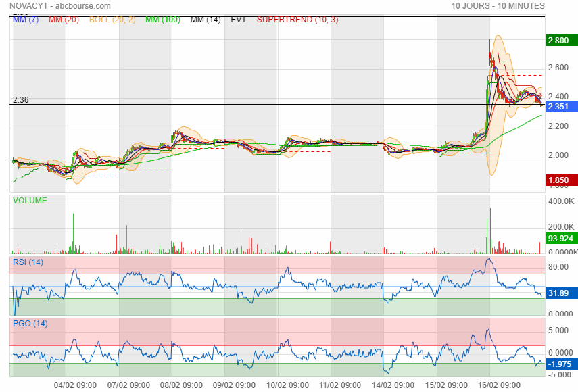Image resolution: width=578 pixels, height=392 pixels.
Task: Click the 80.00 RSI axis label
Action: (x=558, y=267)
